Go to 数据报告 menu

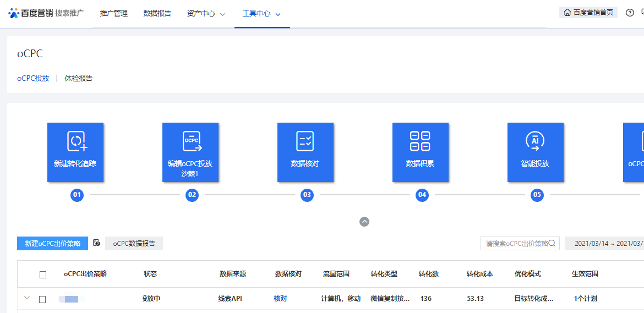click(157, 14)
